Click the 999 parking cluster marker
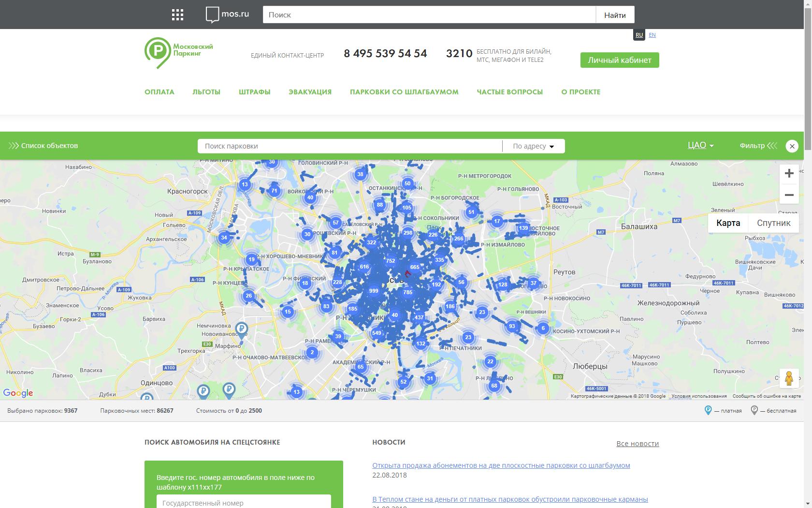 click(374, 291)
